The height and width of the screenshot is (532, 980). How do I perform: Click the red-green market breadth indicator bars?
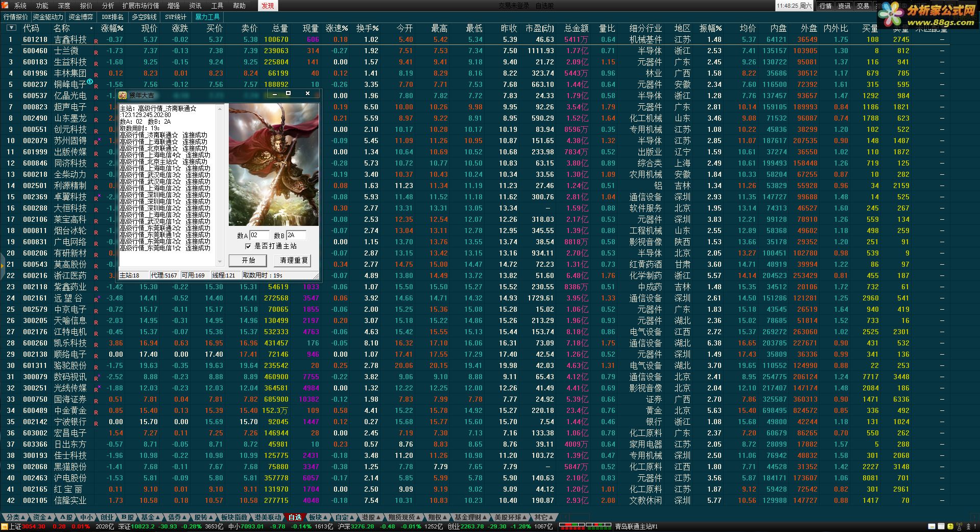coord(585,526)
